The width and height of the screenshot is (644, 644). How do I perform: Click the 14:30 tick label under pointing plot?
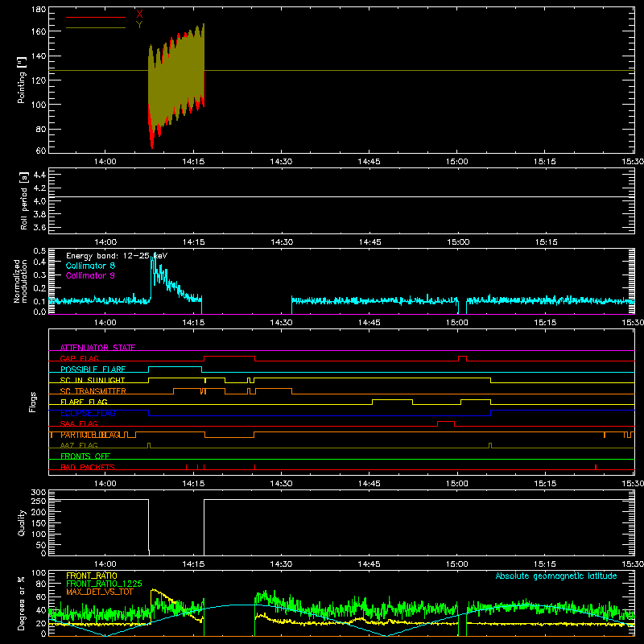click(281, 162)
